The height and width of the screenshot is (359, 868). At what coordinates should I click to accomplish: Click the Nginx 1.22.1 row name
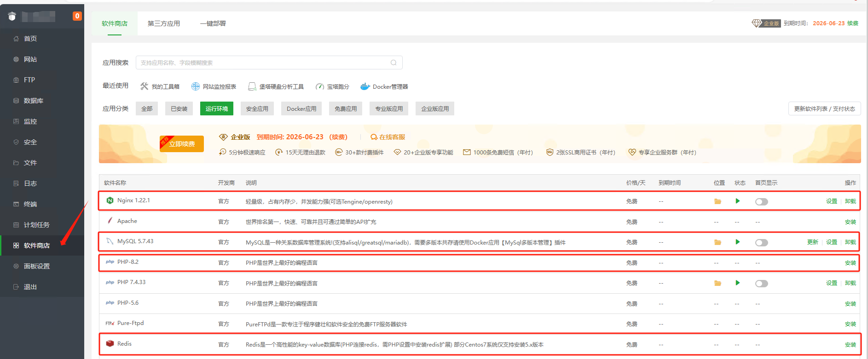tap(133, 200)
